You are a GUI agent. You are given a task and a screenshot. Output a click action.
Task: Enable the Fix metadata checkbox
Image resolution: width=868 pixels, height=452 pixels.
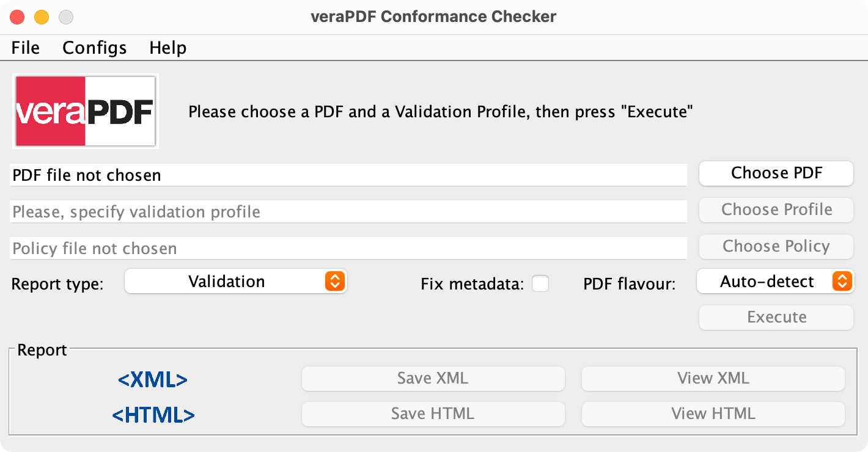(540, 283)
